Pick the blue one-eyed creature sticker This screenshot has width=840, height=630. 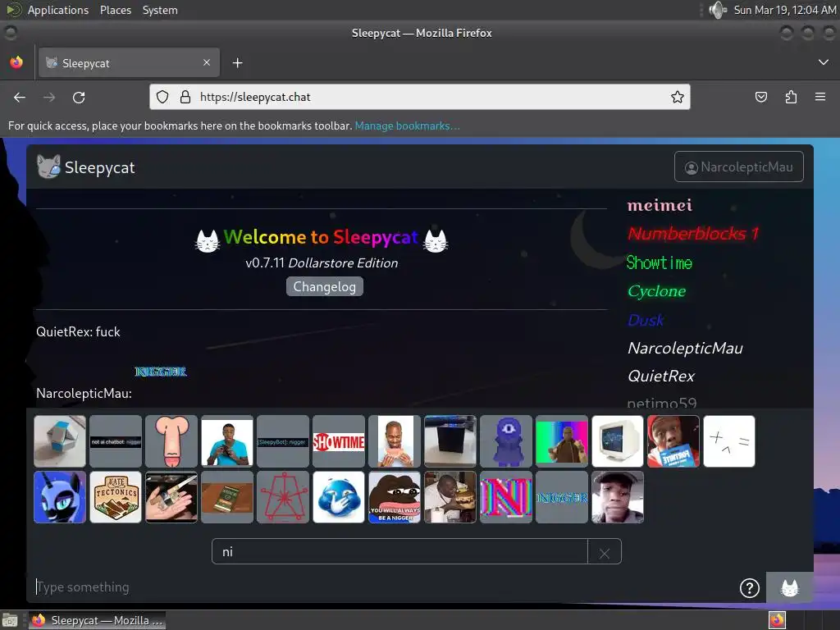coord(505,441)
